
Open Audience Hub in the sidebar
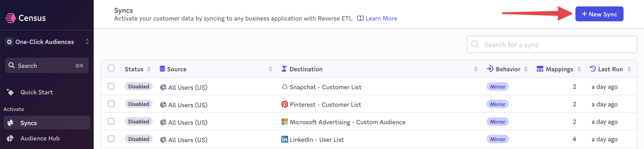click(40, 138)
